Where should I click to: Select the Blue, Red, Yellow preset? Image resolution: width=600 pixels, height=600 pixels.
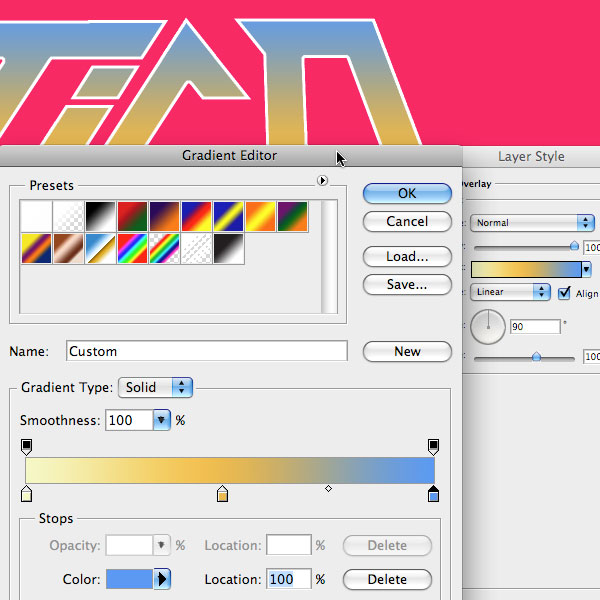click(x=197, y=217)
